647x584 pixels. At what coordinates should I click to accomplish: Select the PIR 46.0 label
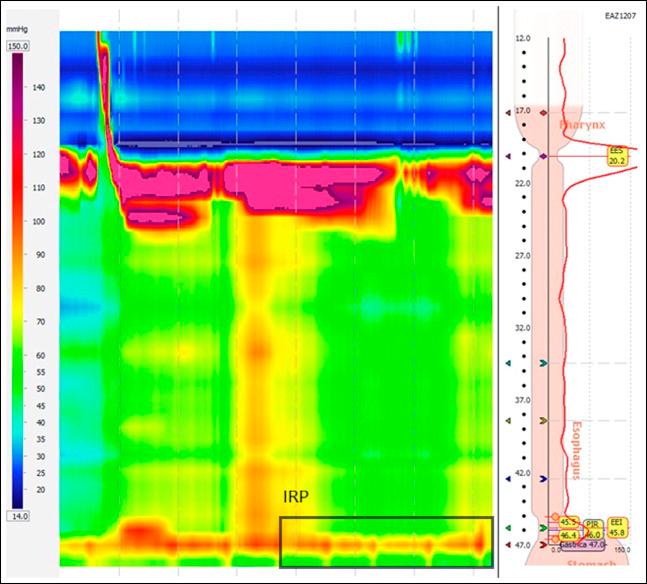(x=593, y=530)
